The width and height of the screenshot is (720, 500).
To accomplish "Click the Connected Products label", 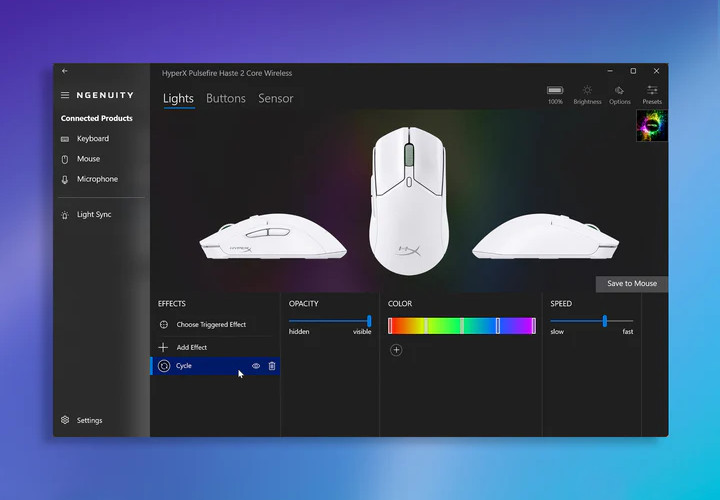I will (96, 118).
